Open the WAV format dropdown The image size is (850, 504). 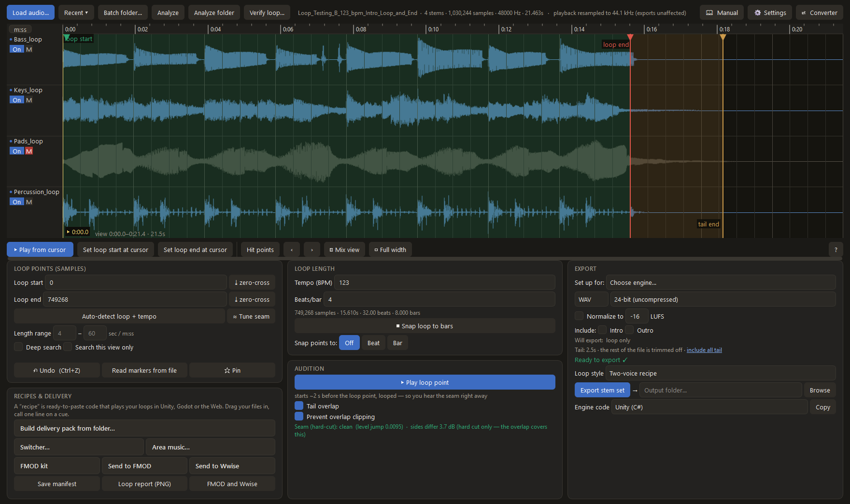[591, 299]
